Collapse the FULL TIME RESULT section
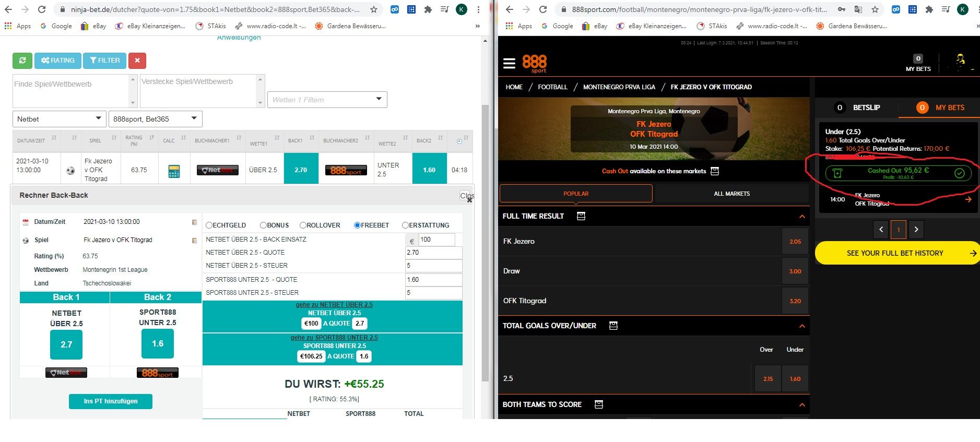980x442 pixels. pyautogui.click(x=802, y=217)
